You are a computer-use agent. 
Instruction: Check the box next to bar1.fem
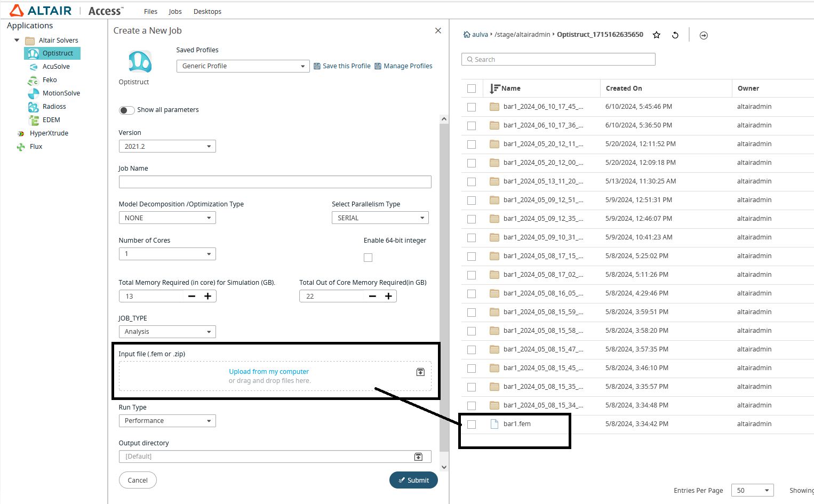click(472, 425)
